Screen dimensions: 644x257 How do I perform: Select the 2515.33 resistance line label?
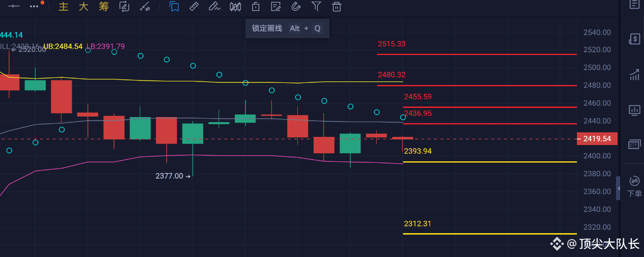point(391,44)
